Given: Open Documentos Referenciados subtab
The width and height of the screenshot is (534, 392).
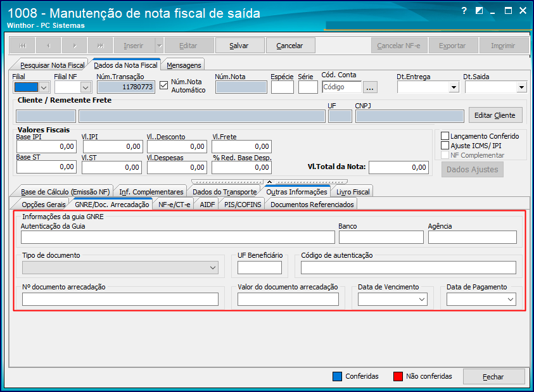Looking at the screenshot, I should click(x=312, y=205).
